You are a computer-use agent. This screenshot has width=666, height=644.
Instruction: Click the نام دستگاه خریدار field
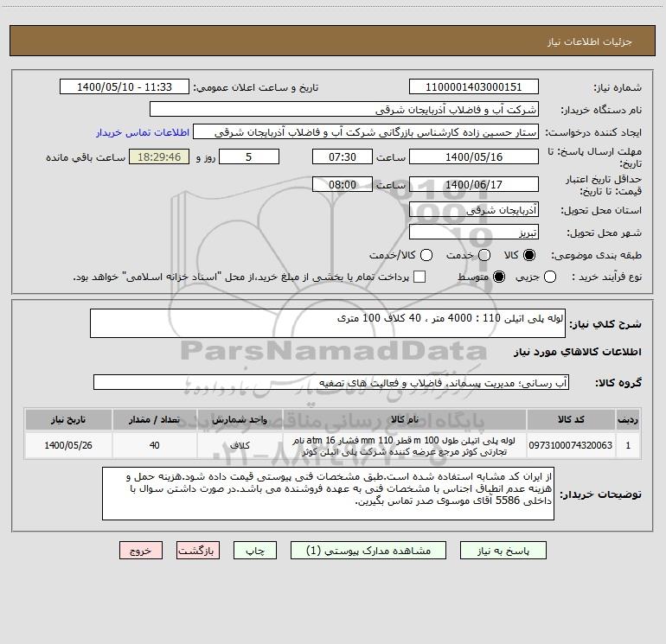pyautogui.click(x=344, y=110)
